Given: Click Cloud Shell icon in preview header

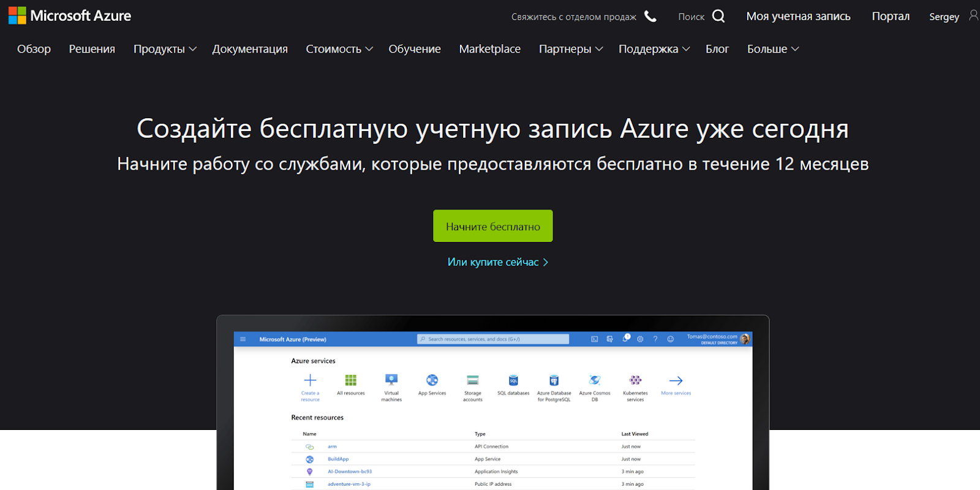Looking at the screenshot, I should [594, 339].
